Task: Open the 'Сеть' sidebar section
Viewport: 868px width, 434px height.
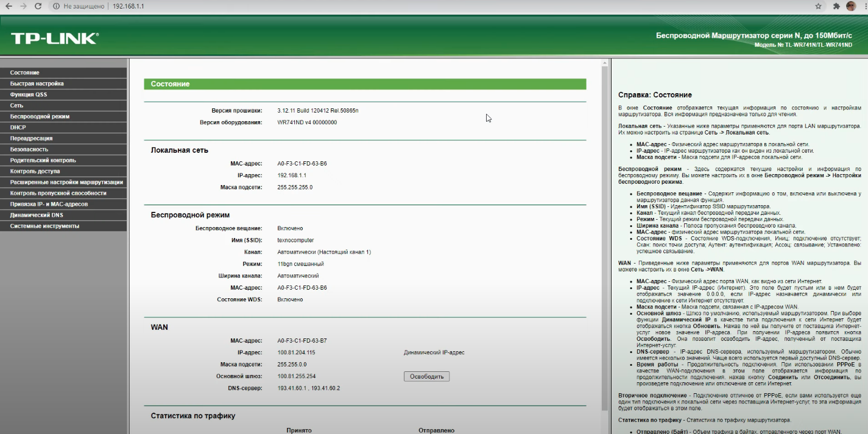Action: (x=17, y=105)
